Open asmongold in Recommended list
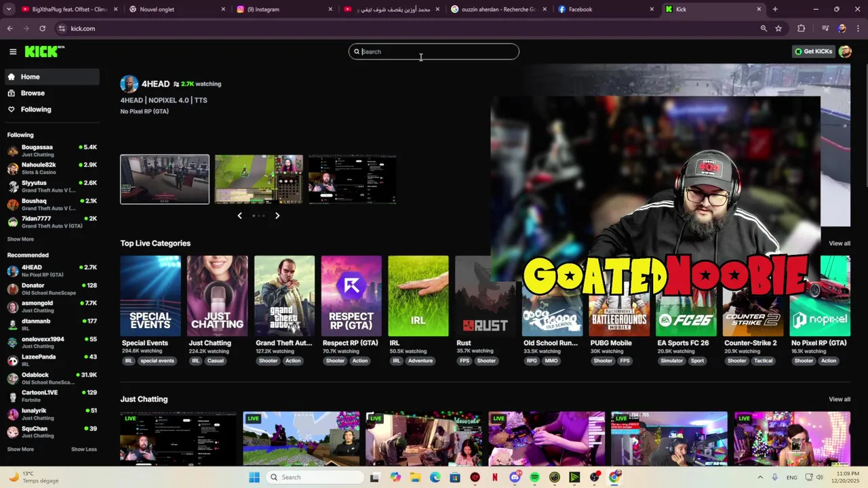 [x=52, y=306]
